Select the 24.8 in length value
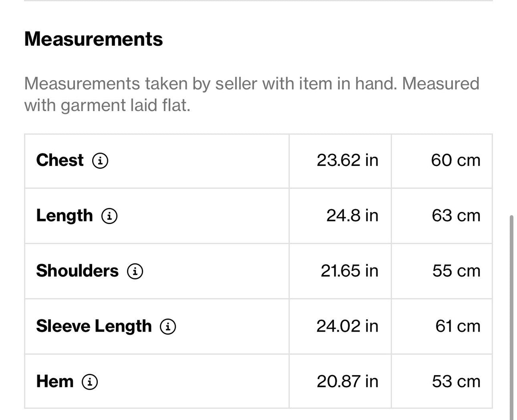 pyautogui.click(x=352, y=215)
